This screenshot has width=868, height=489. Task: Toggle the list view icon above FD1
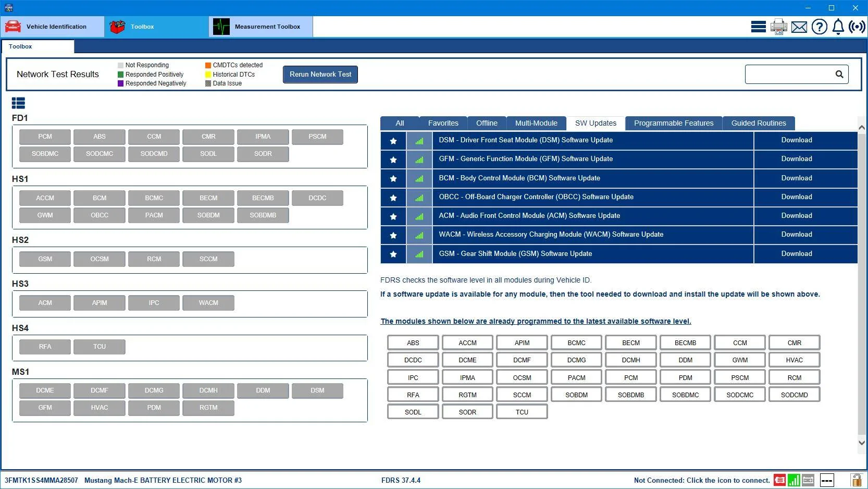click(x=18, y=103)
